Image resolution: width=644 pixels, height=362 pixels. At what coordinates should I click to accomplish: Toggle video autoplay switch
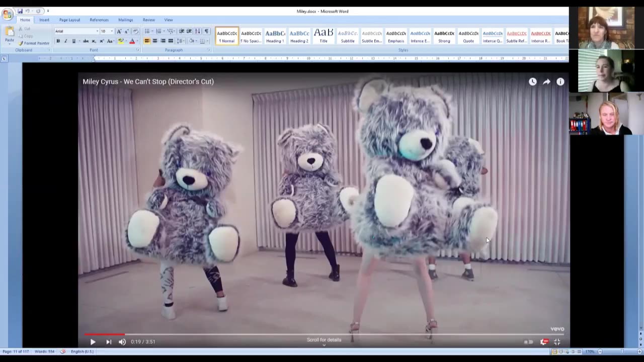pyautogui.click(x=528, y=342)
